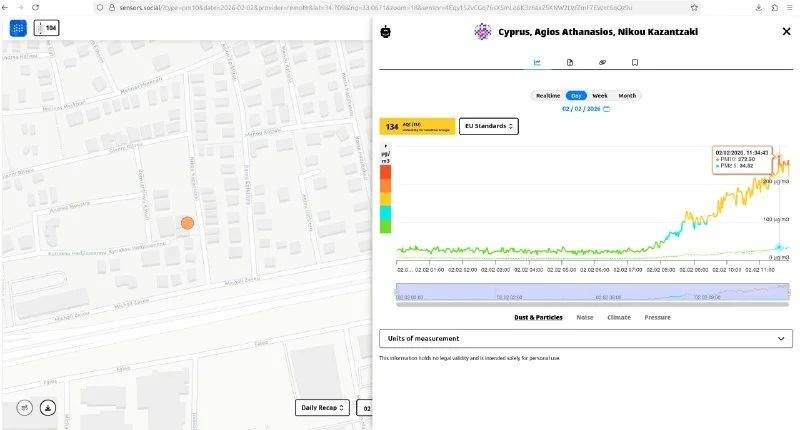Open the EU Standards dropdown
The width and height of the screenshot is (800, 430).
488,126
